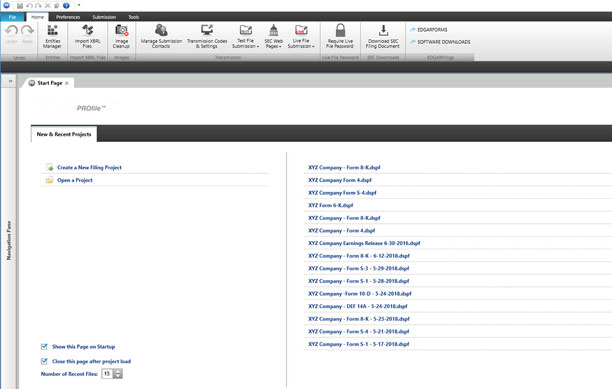Open the File menu tab
This screenshot has height=389, width=612.
coord(12,17)
